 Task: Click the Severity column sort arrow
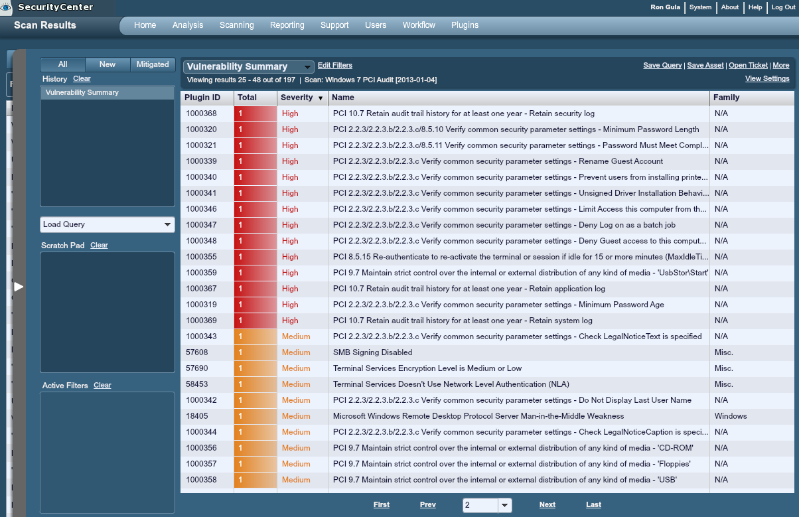tap(321, 98)
